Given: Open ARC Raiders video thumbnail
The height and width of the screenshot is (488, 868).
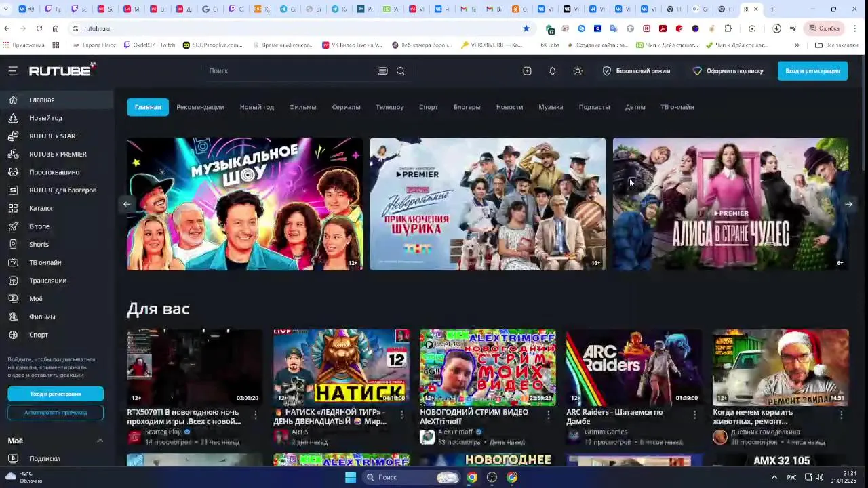Looking at the screenshot, I should tap(634, 367).
